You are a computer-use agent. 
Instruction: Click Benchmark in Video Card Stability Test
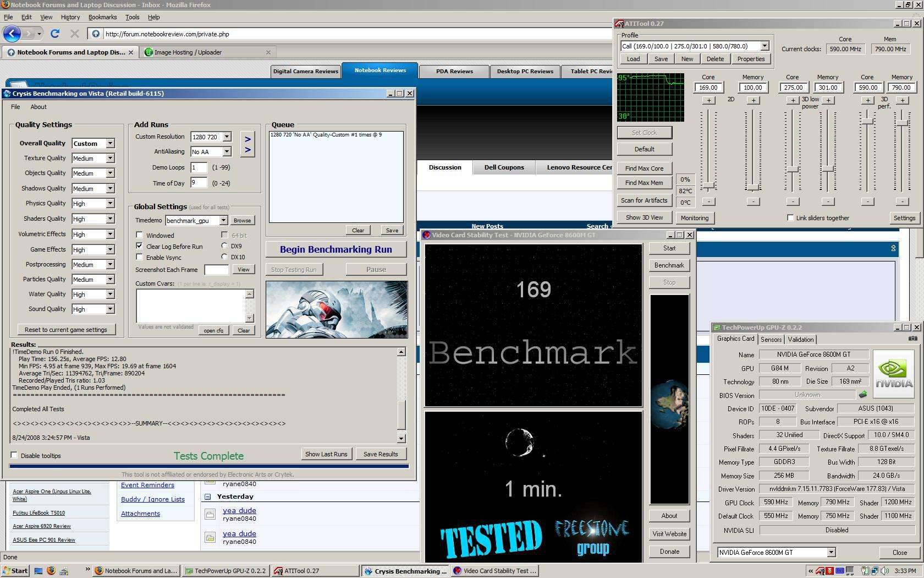tap(669, 265)
